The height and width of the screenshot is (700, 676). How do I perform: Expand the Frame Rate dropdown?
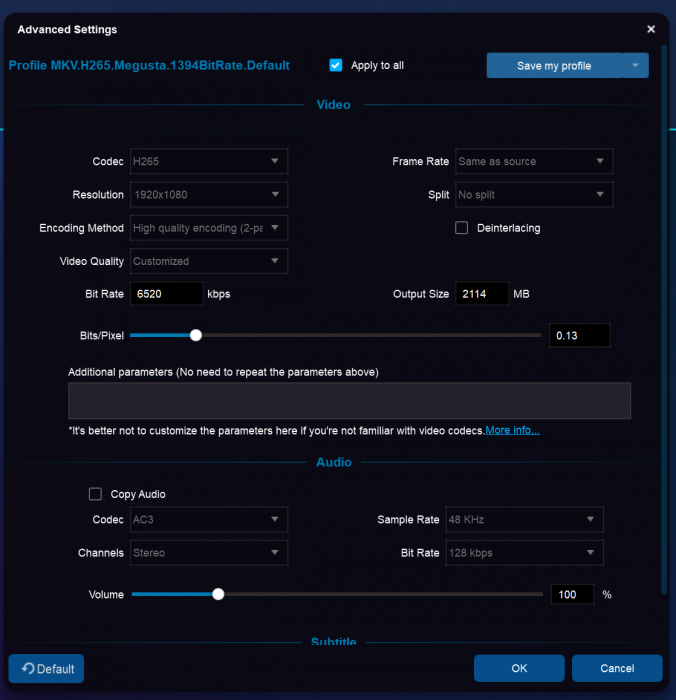[534, 161]
